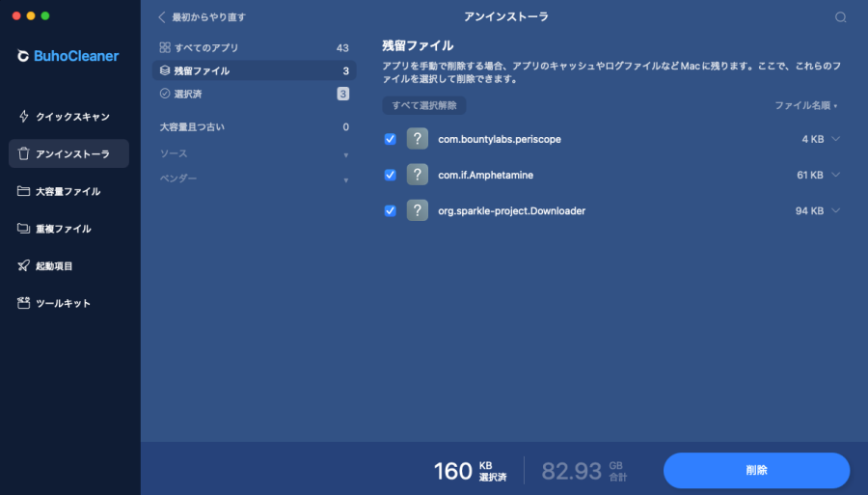
Task: Uncheck org.sparkle-project.Downloader checkbox
Action: click(x=391, y=211)
